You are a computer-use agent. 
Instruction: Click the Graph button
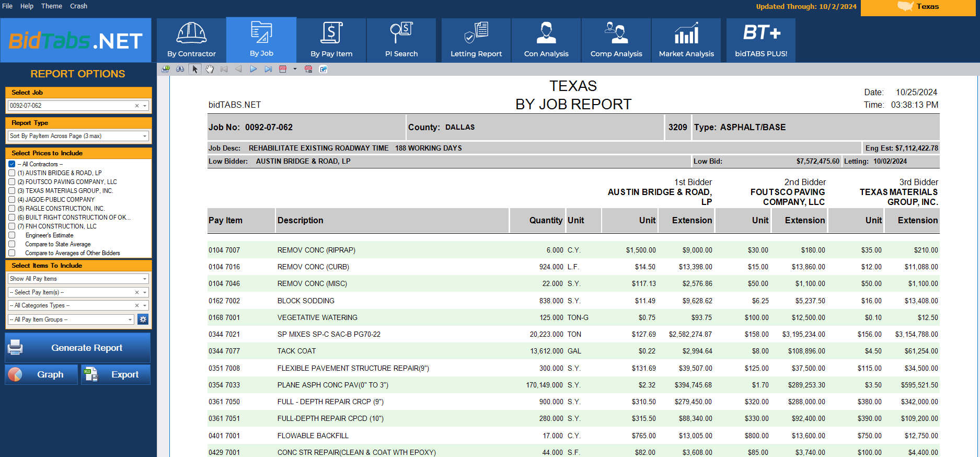pos(41,374)
